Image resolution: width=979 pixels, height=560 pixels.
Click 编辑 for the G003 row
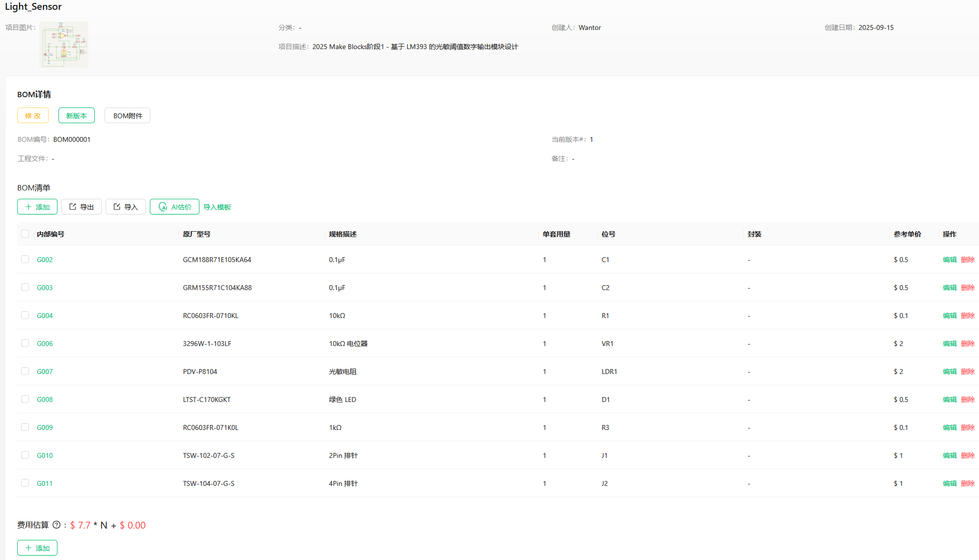[950, 288]
